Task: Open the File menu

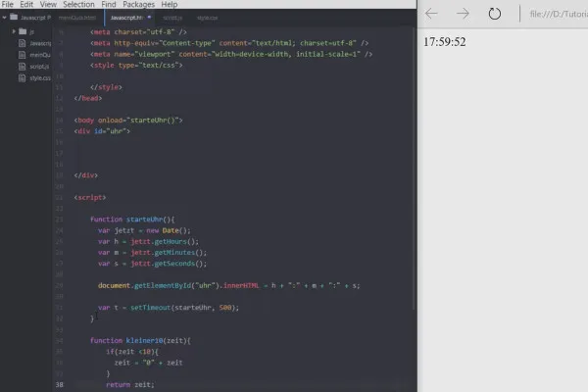Action: click(8, 5)
